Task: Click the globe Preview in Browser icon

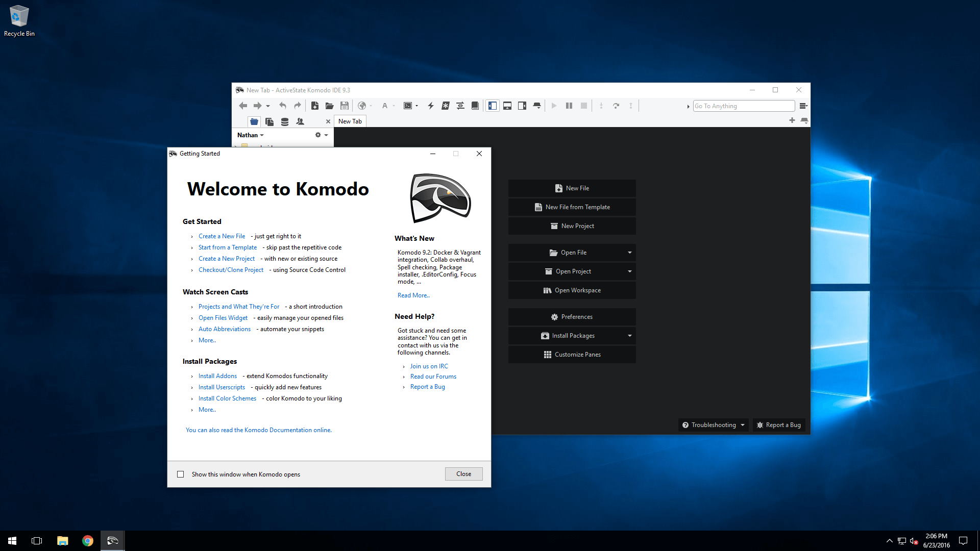Action: (x=362, y=106)
